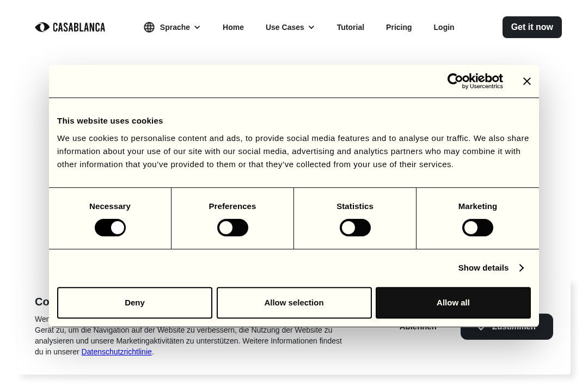Click the Allow selection button
Viewport: 588px width, 392px height.
pyautogui.click(x=294, y=303)
